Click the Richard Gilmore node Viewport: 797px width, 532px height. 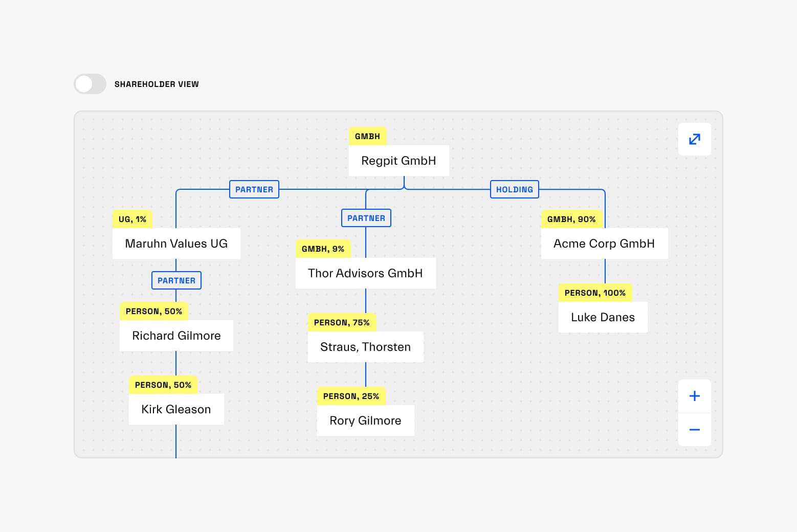[176, 336]
